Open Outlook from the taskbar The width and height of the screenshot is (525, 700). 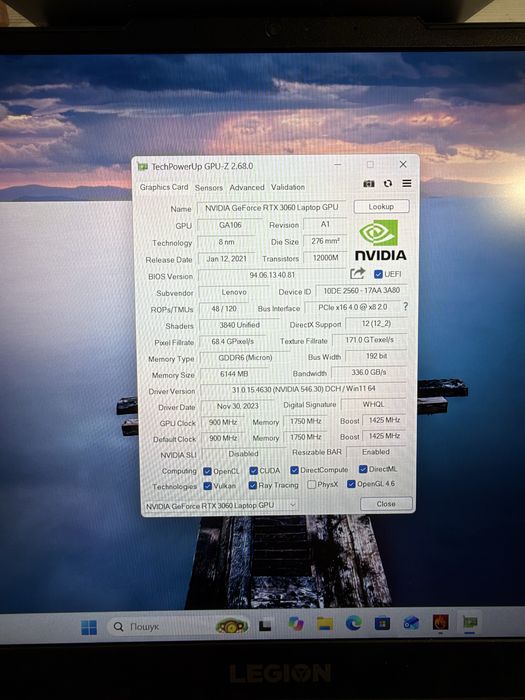tap(411, 623)
